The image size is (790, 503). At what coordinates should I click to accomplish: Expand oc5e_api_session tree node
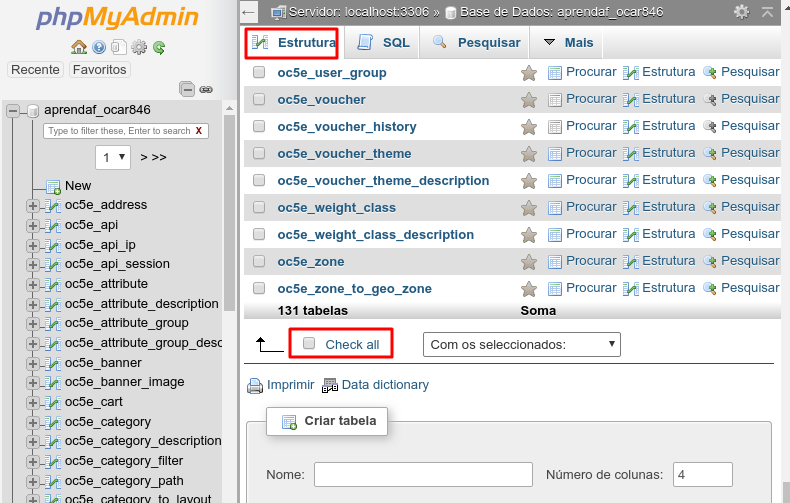coord(33,265)
